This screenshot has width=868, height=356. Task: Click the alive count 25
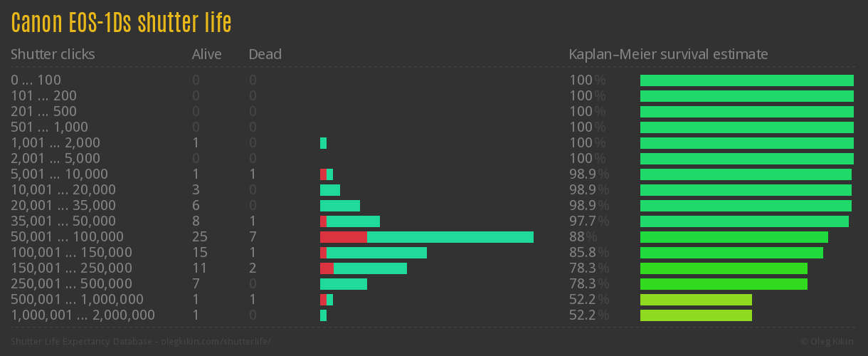click(199, 237)
